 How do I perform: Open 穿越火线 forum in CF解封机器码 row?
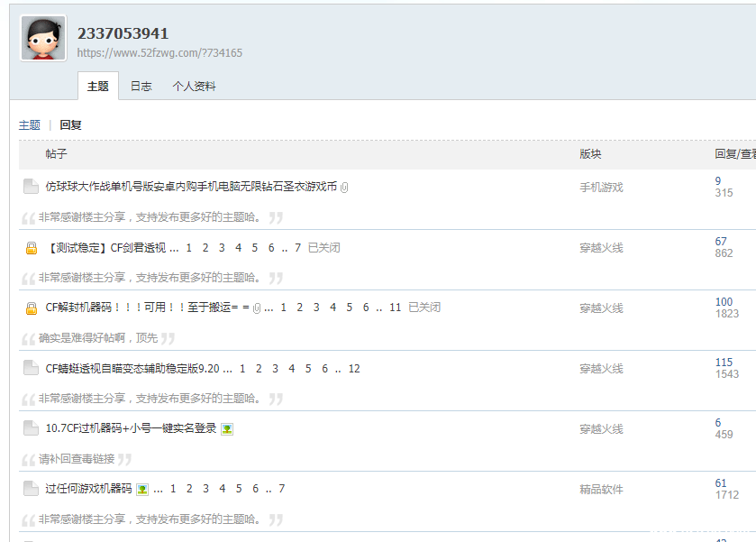tap(601, 308)
